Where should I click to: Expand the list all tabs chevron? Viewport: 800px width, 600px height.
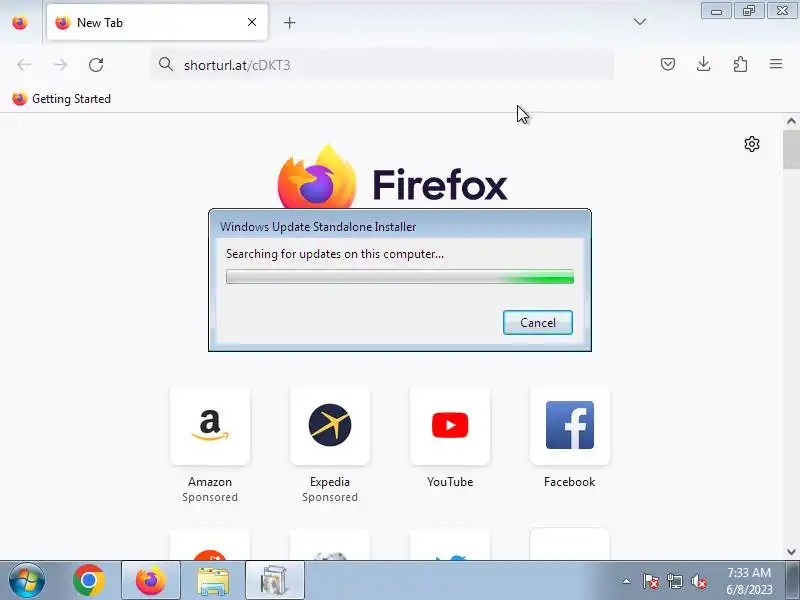[x=640, y=21]
